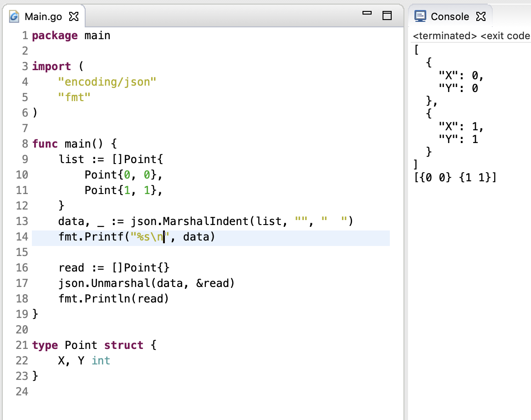Screen dimensions: 531x420
Task: Click the Go file icon on Main.go tab
Action: coord(15,17)
